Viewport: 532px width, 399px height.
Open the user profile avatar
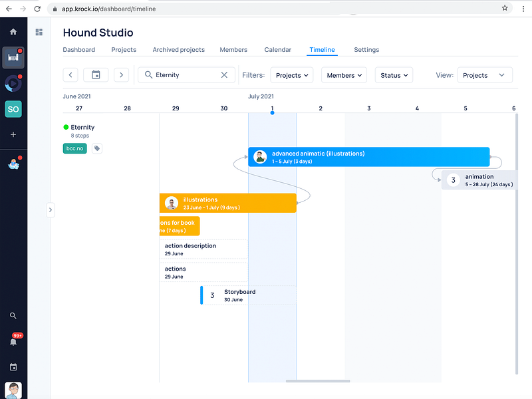click(x=13, y=390)
